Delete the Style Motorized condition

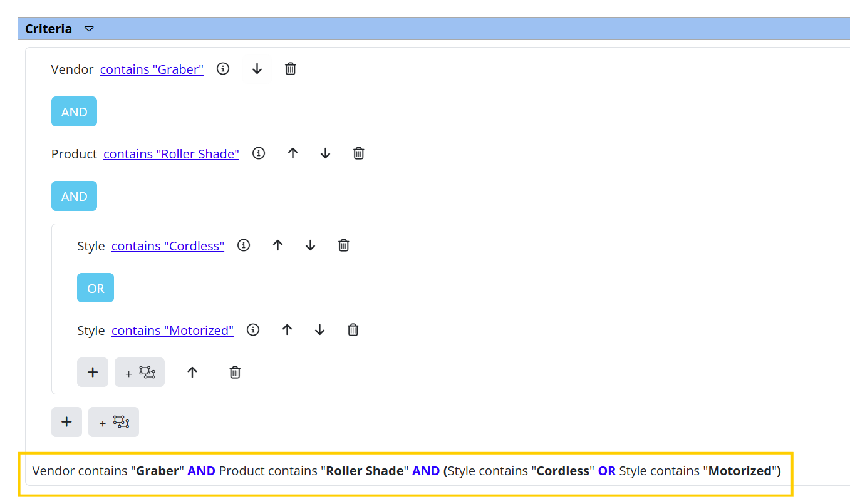coord(353,330)
